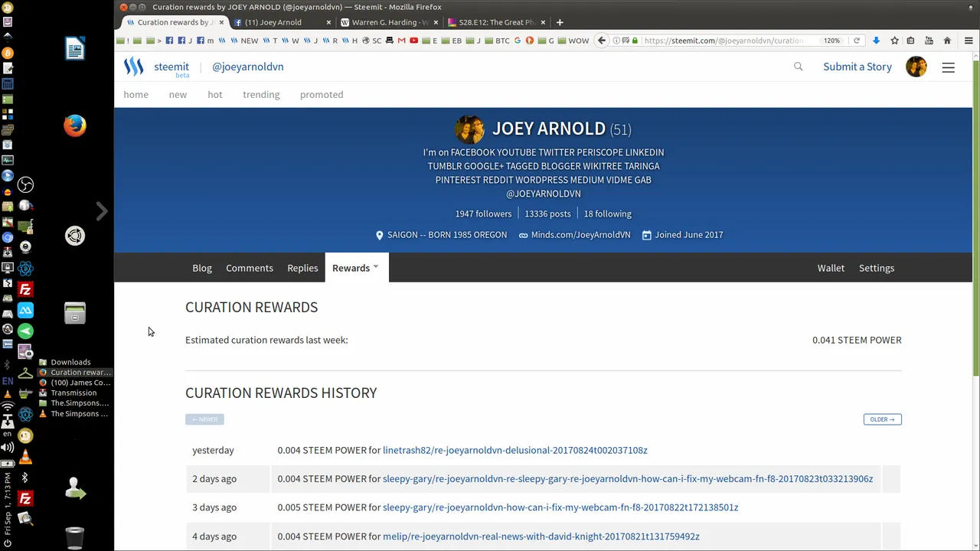Open a new browser tab with plus button
Viewport: 980px width, 551px height.
click(560, 22)
